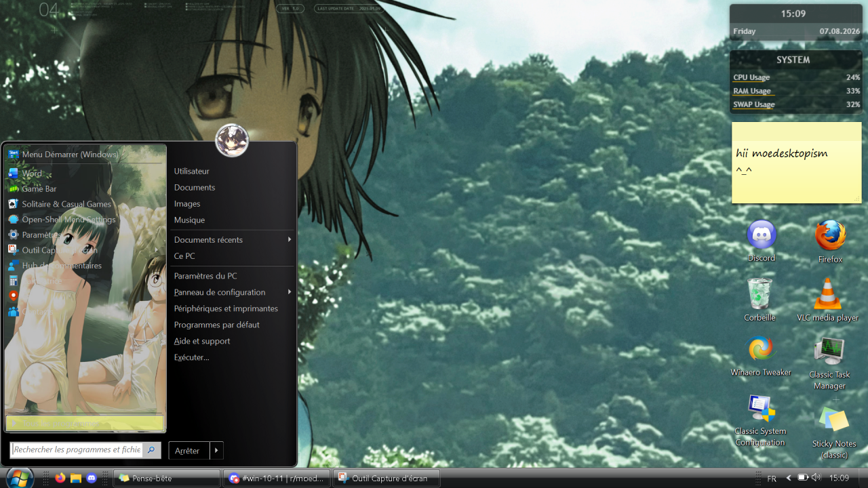The height and width of the screenshot is (488, 868).
Task: Open Paramètres du PC
Action: pyautogui.click(x=232, y=276)
